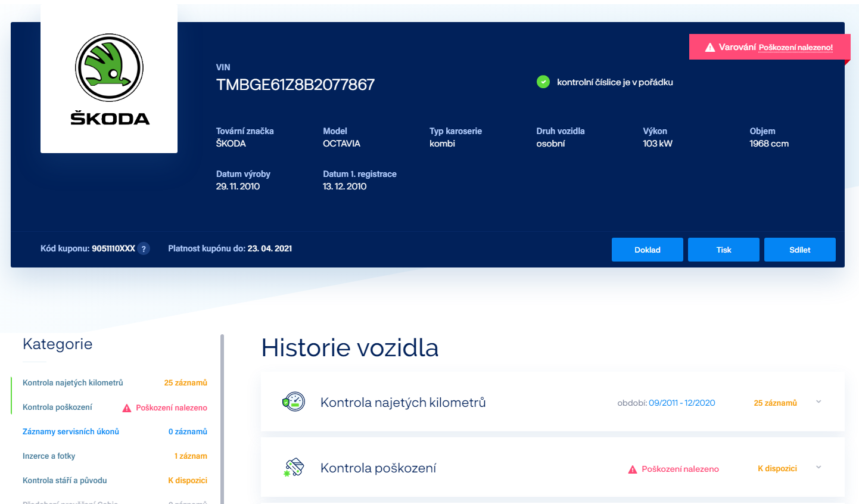This screenshot has height=504, width=859.
Task: Click the red damage warning icon in Kategorie
Action: [127, 408]
